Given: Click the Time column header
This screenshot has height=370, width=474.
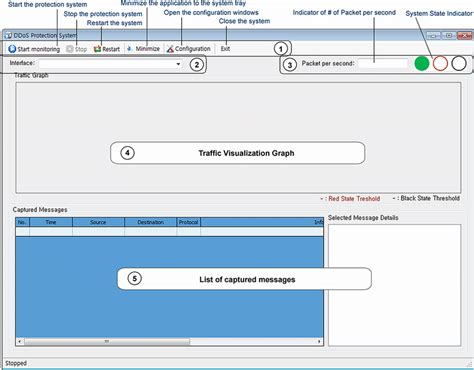Looking at the screenshot, I should click(x=51, y=222).
